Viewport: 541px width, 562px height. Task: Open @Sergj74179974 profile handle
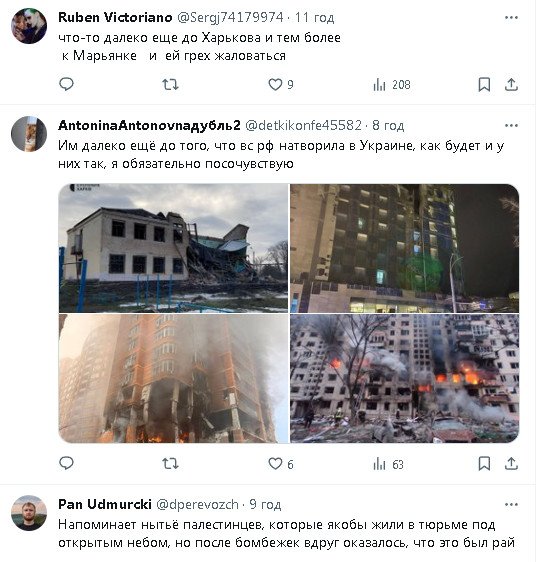230,17
